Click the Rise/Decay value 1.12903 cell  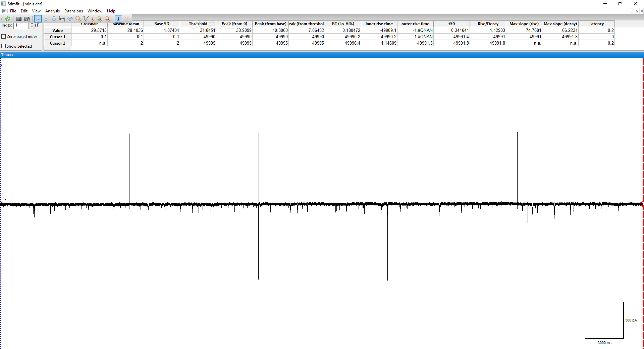[x=488, y=31]
